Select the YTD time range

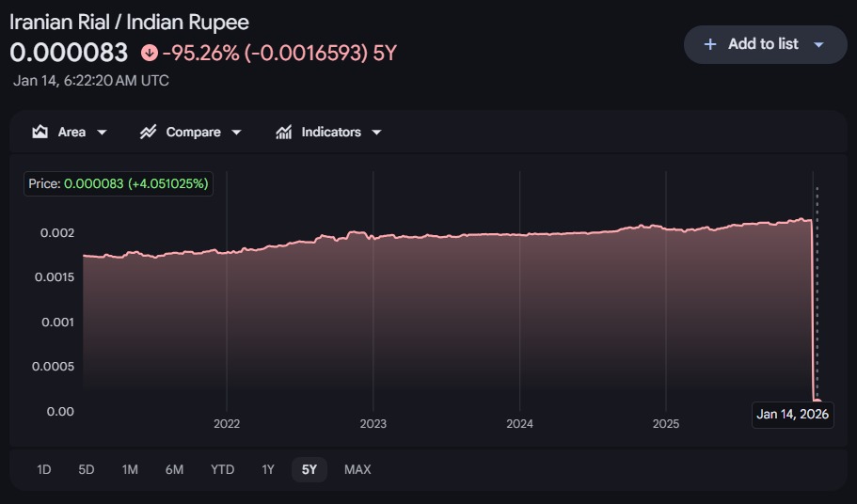tap(222, 469)
